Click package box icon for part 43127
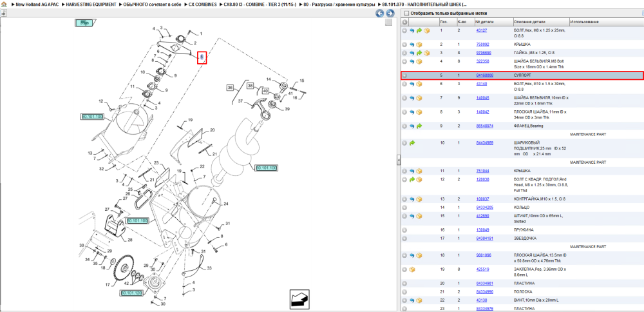Image resolution: width=644 pixels, height=312 pixels. point(426,31)
